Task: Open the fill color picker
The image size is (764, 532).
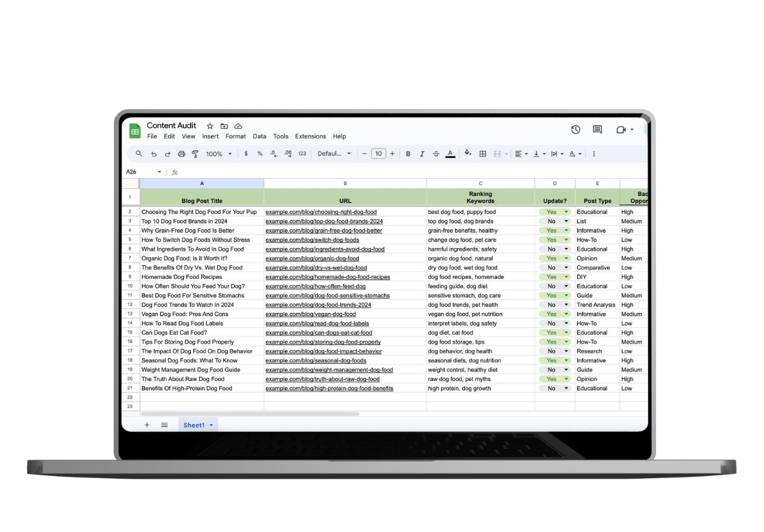Action: (x=468, y=154)
